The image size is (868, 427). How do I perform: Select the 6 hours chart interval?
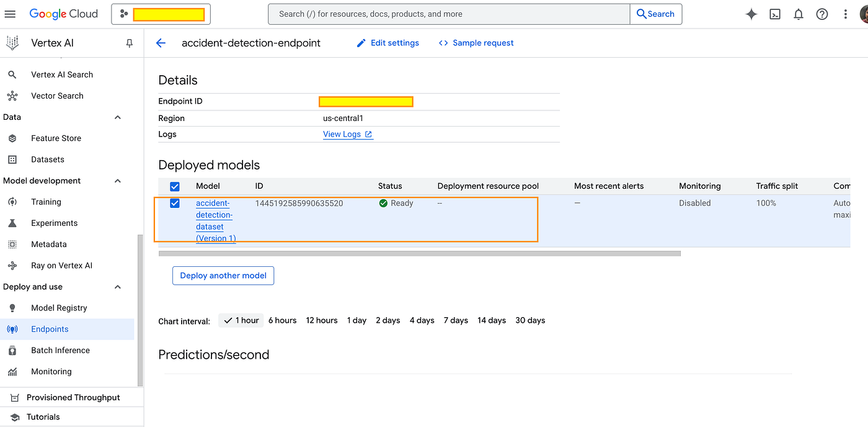point(282,320)
